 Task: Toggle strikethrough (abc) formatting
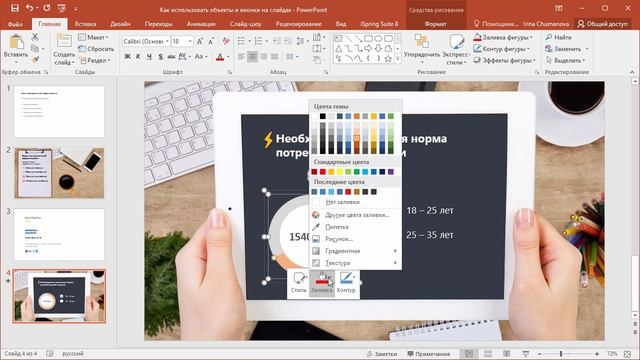click(171, 57)
